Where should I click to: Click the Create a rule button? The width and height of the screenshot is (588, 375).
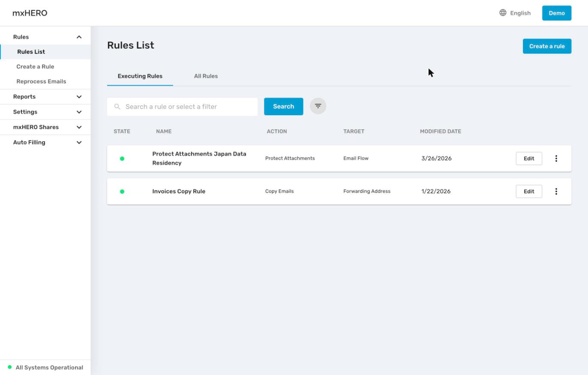pos(547,46)
